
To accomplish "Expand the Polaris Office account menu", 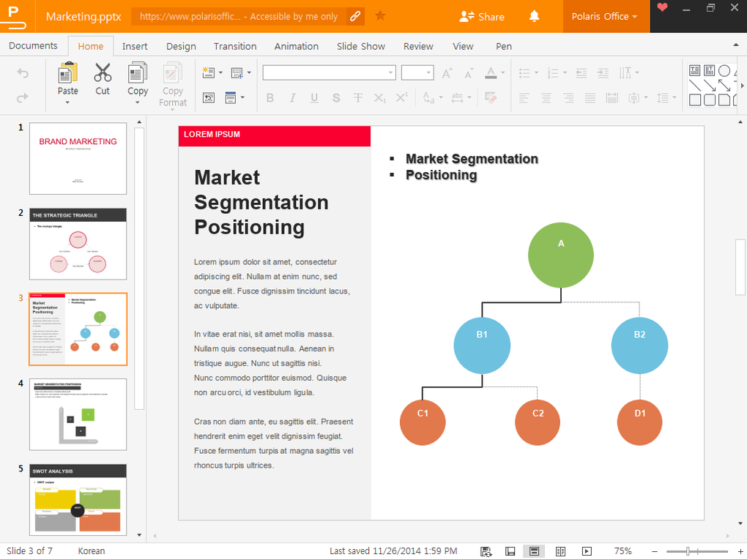I will tap(606, 16).
